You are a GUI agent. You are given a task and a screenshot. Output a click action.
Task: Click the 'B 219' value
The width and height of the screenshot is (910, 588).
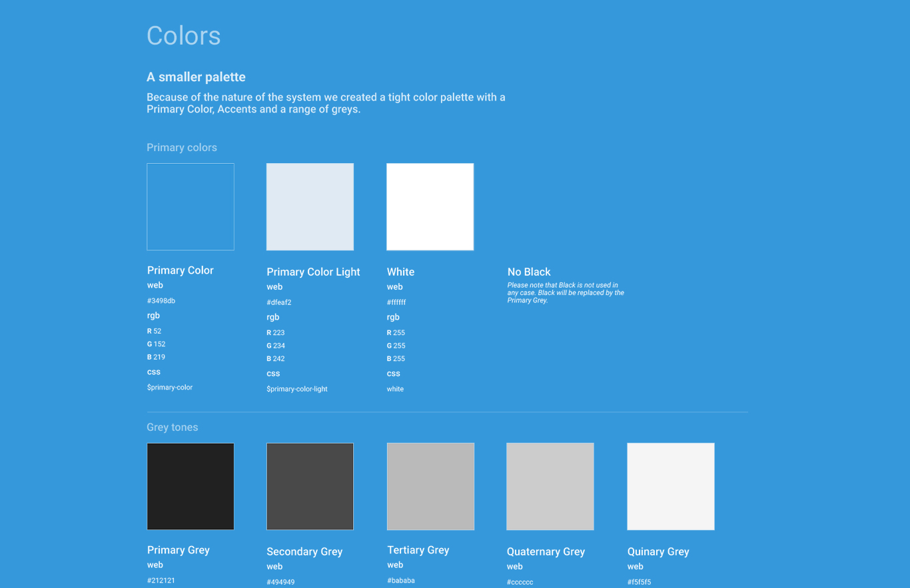pos(157,357)
